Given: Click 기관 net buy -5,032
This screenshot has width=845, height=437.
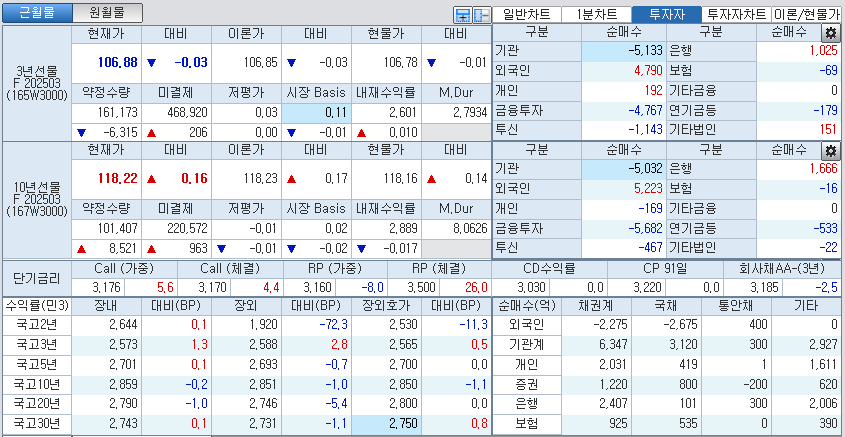Looking at the screenshot, I should pyautogui.click(x=645, y=169).
